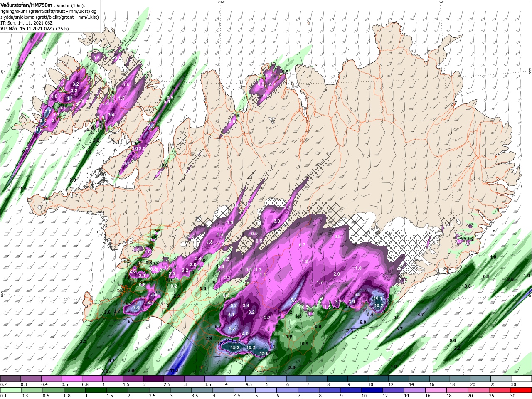This screenshot has height=399, width=532.
Task: Click the '15.6' precipitation value on the map
Action: click(264, 353)
